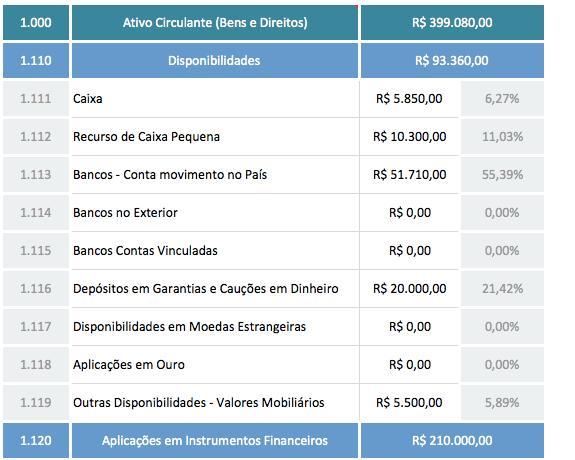Click the R$ 399.080,00 total cell

tap(452, 22)
